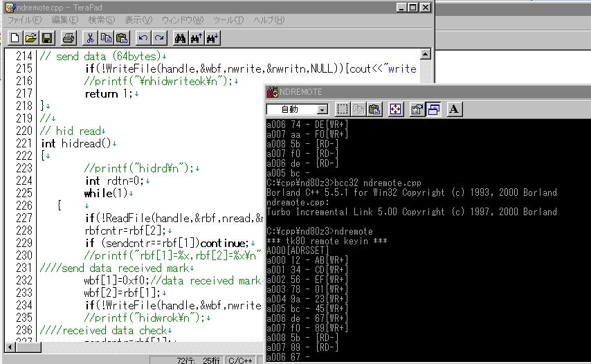The width and height of the screenshot is (591, 364).
Task: Click the '// send data (64bytes)' comment
Action: (x=100, y=56)
